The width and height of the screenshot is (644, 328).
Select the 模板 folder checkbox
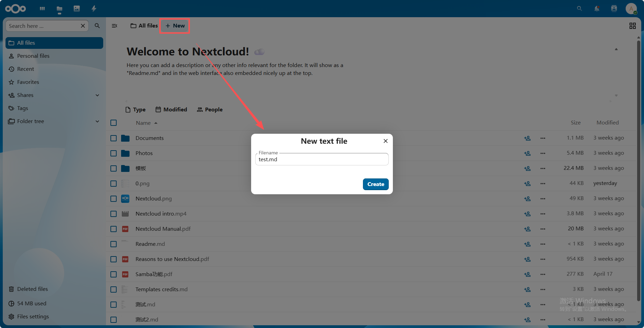coord(114,168)
